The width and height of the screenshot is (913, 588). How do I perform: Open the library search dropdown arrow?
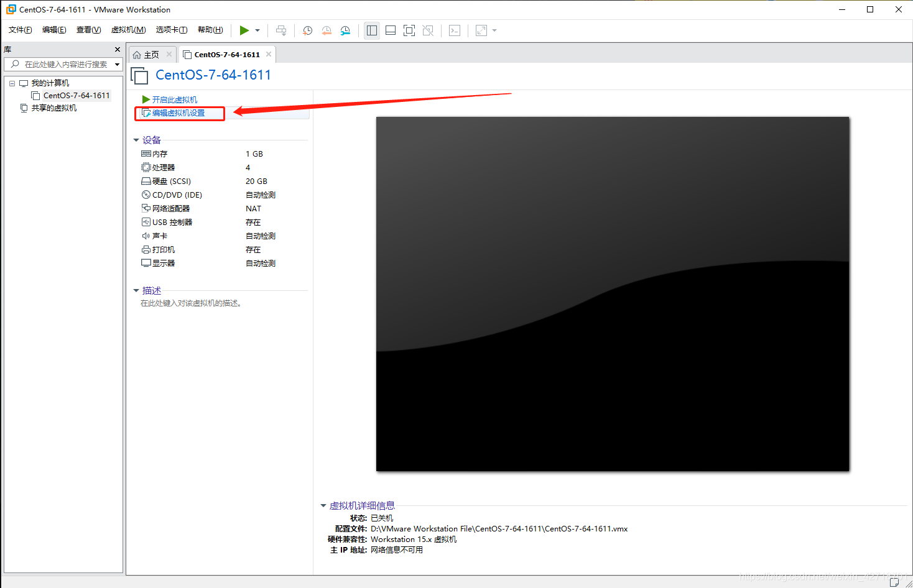tap(117, 64)
